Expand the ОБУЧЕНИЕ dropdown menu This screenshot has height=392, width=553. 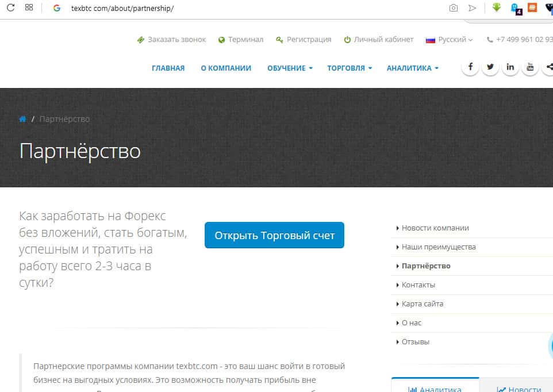click(x=290, y=68)
